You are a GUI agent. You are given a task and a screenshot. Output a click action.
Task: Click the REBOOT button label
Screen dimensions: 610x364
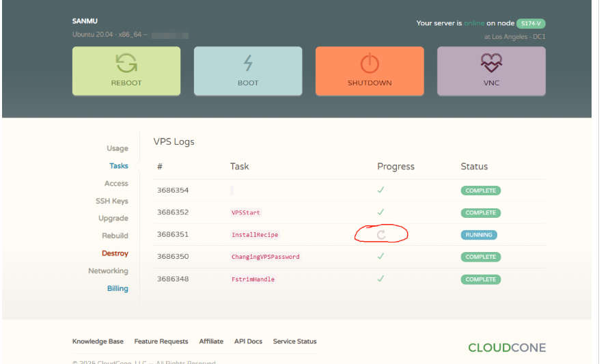click(x=126, y=83)
